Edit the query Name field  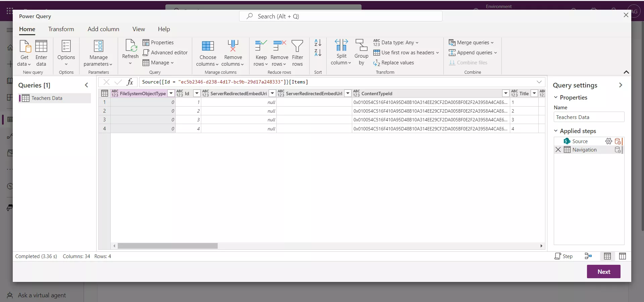click(589, 117)
